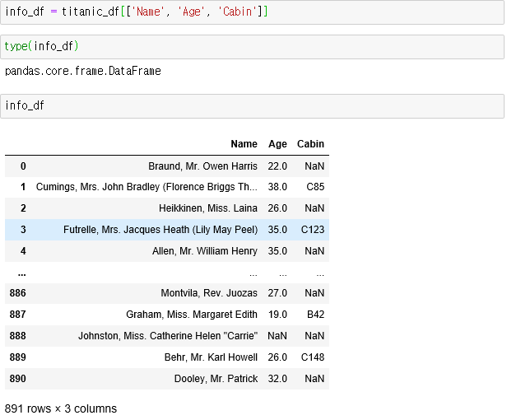Click row index 0

[23, 166]
